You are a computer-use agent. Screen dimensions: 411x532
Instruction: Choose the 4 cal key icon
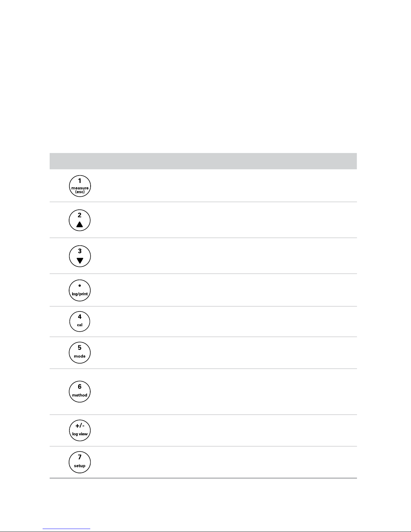(80, 321)
